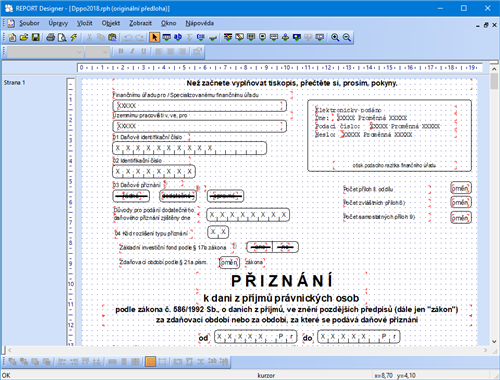This screenshot has width=500, height=380.
Task: Select 'k dani z příjmů právnických osob' text
Action: point(281,298)
